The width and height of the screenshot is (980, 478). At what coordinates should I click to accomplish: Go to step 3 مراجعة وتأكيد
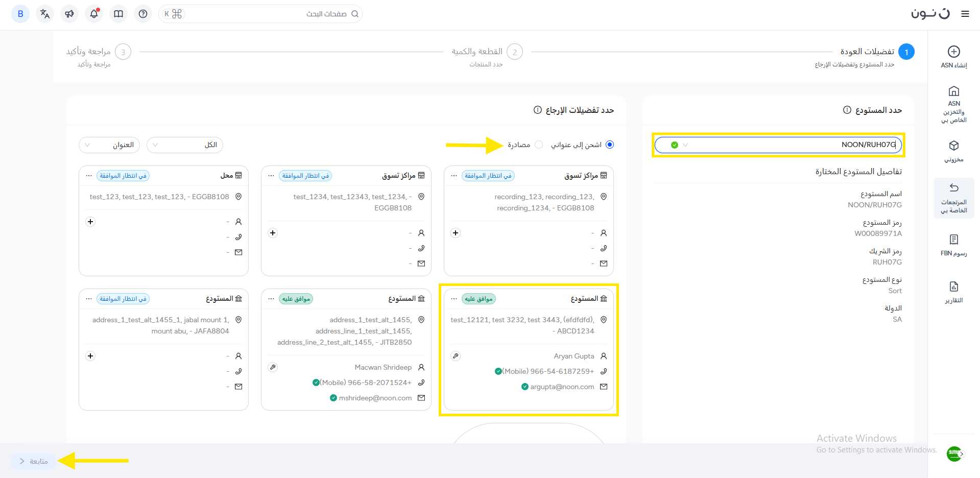pyautogui.click(x=99, y=56)
